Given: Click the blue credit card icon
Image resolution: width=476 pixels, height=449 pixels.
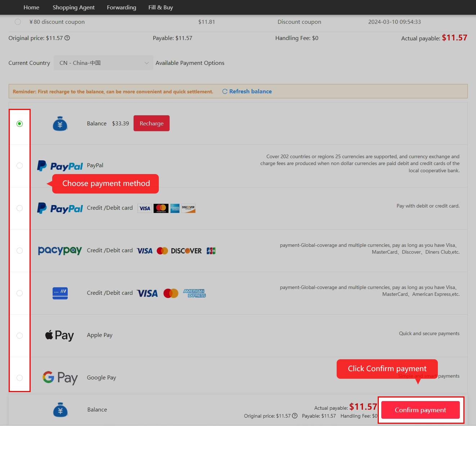Looking at the screenshot, I should pos(60,293).
